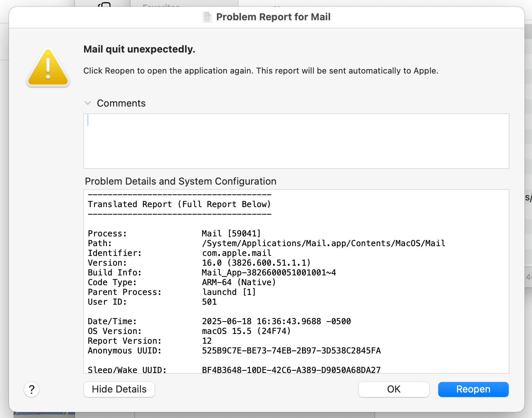Click the question mark help button
532x418 pixels.
[x=32, y=389]
